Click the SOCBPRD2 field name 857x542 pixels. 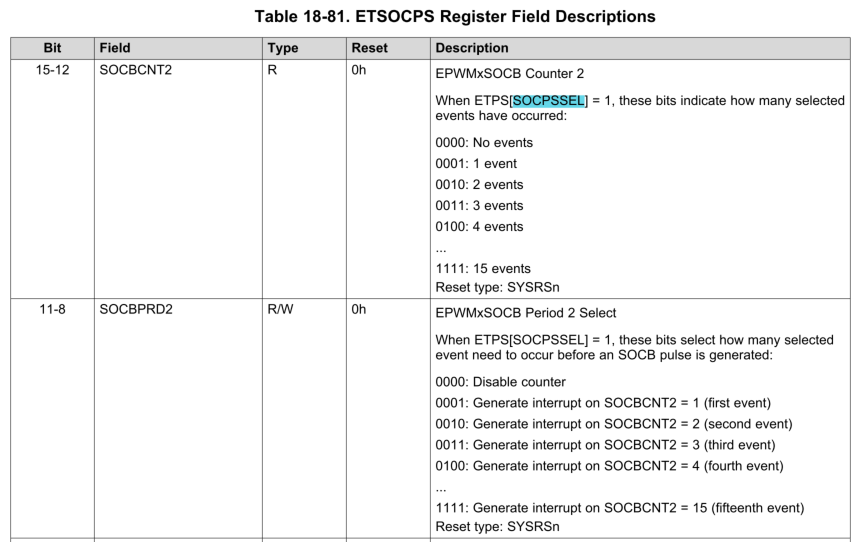coord(137,309)
